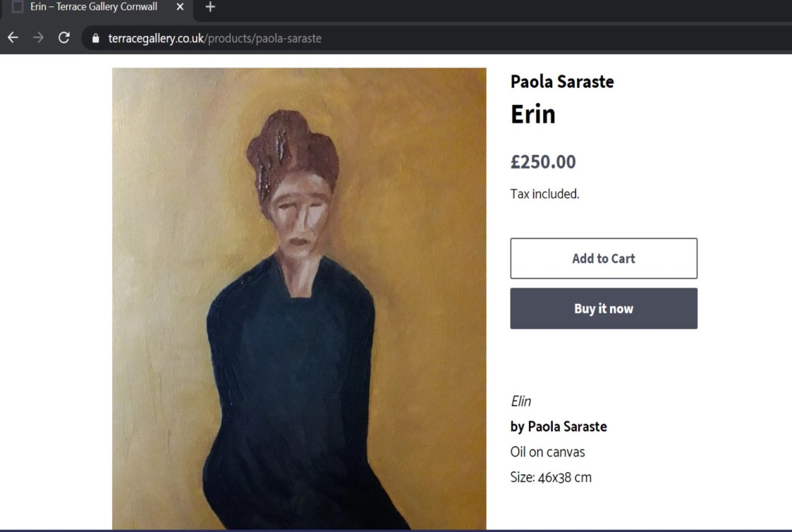Open site info via padlock icon
The height and width of the screenshot is (532, 792).
pyautogui.click(x=96, y=39)
